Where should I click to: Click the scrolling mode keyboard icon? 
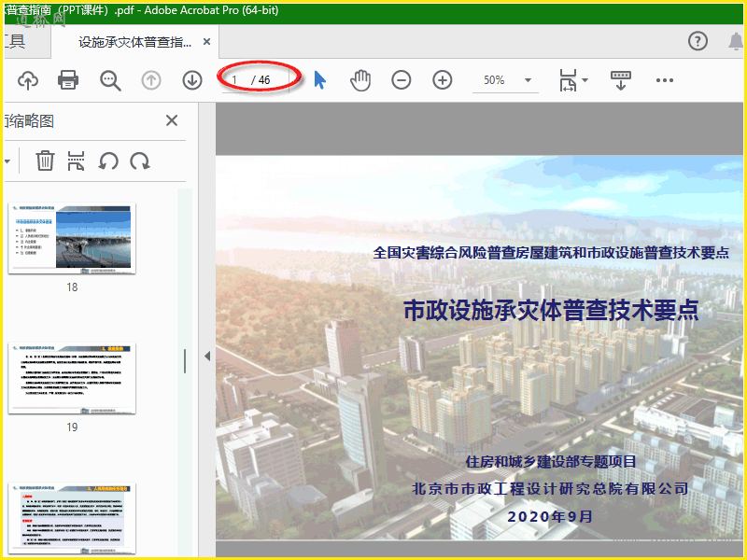[621, 80]
